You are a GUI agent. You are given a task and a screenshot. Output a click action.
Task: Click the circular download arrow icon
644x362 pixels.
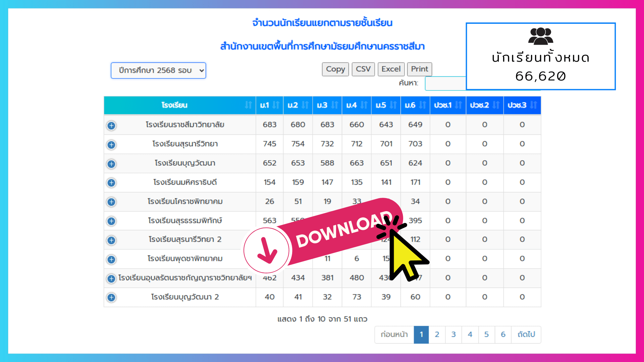pos(267,250)
